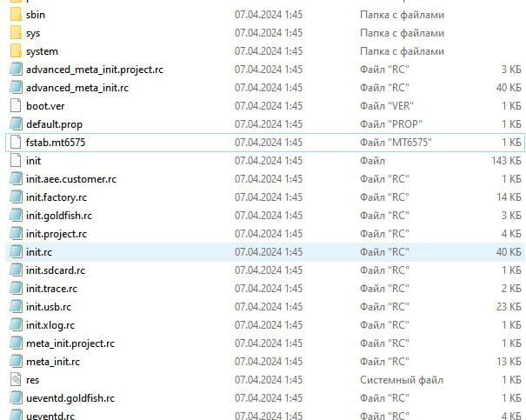Viewport: 526px width, 420px height.
Task: Select file name init.sdcard.rc
Action: 56,270
